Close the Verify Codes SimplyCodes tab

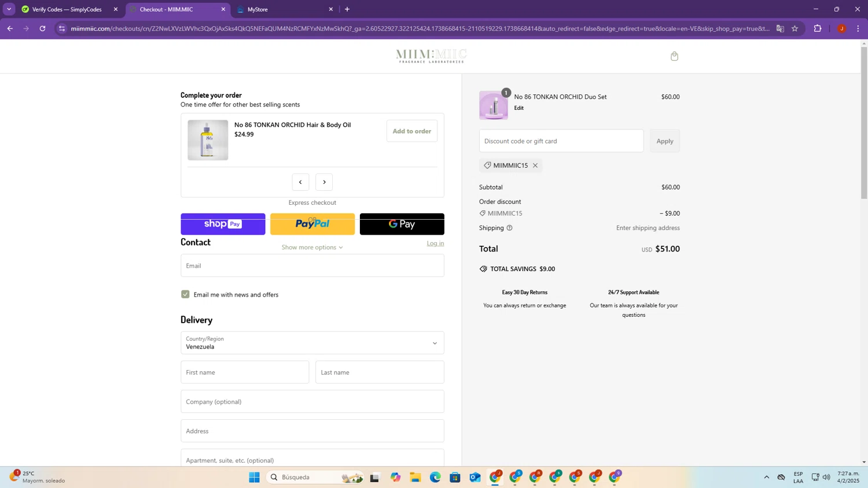point(116,9)
